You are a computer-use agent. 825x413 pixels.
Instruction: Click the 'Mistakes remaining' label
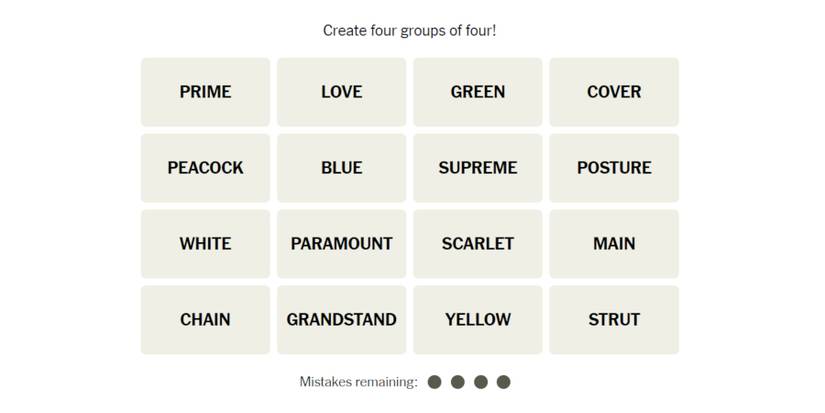(x=358, y=382)
